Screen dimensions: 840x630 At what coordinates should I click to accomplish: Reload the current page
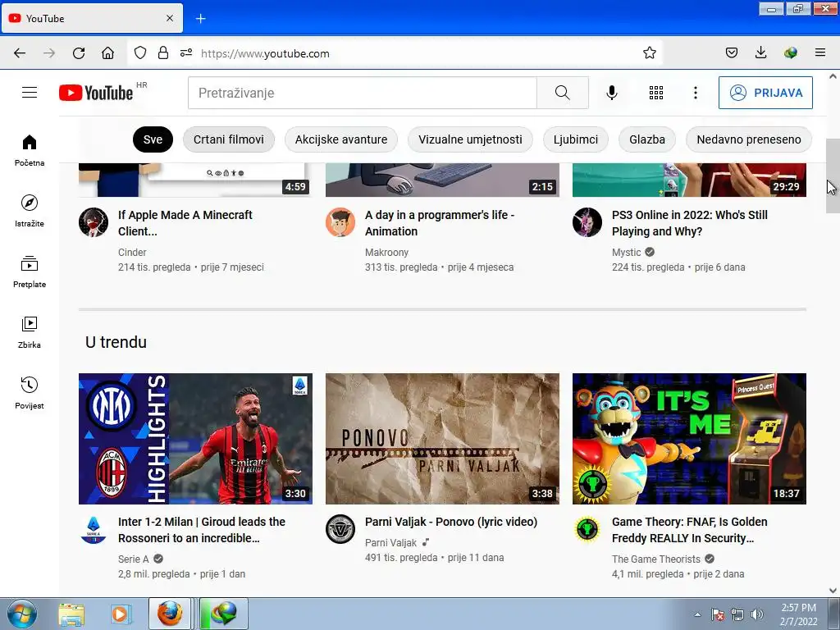coord(79,53)
